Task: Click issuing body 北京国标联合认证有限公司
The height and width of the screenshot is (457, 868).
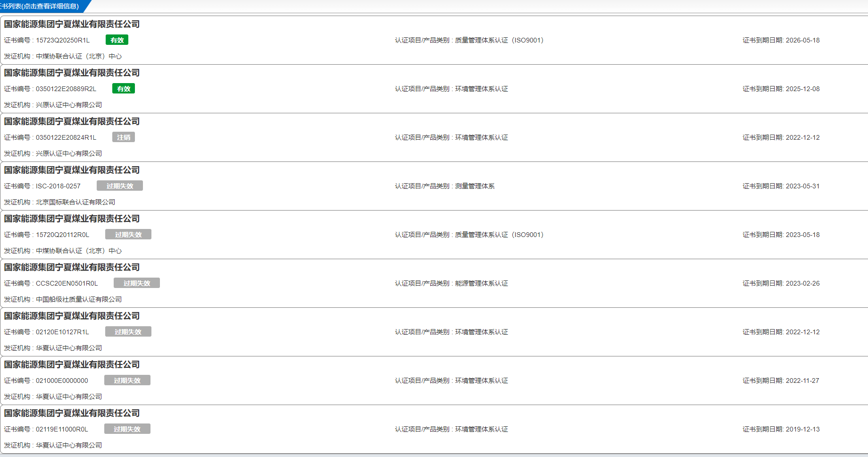Action: [x=75, y=202]
